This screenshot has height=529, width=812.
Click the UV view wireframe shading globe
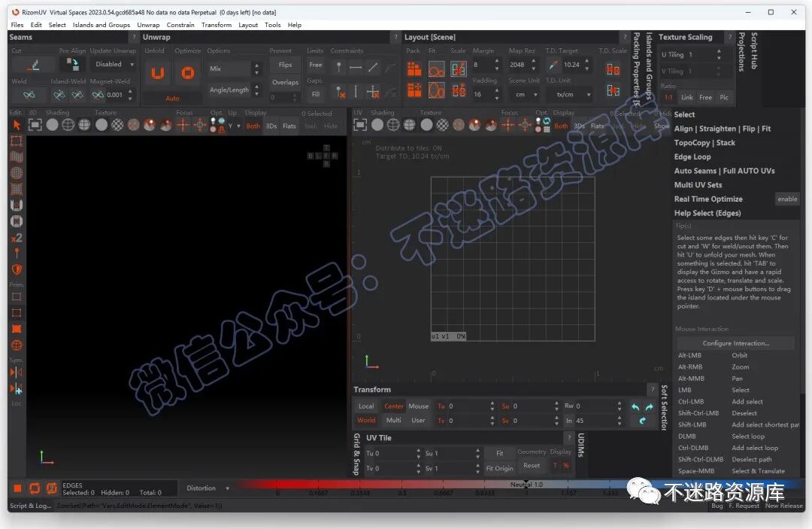(x=393, y=125)
